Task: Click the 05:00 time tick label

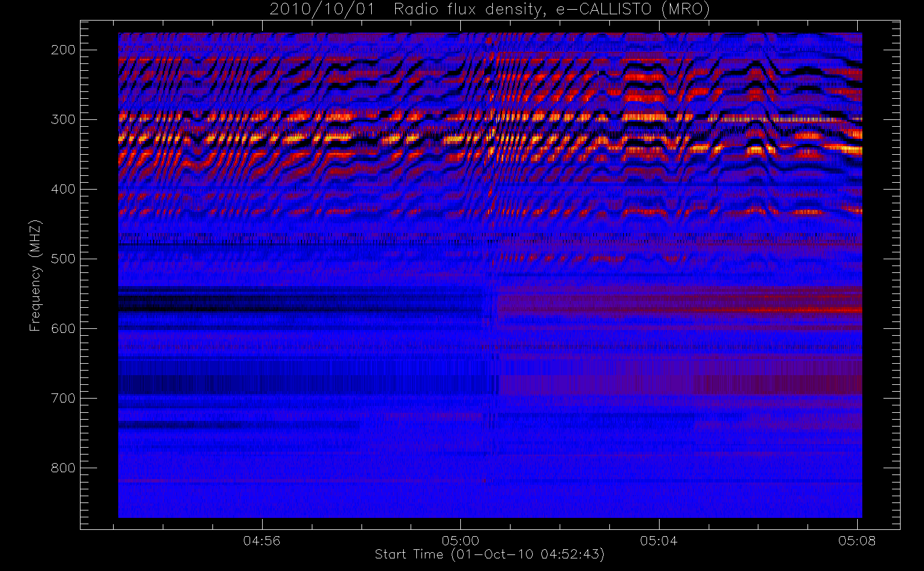Action: coord(460,540)
